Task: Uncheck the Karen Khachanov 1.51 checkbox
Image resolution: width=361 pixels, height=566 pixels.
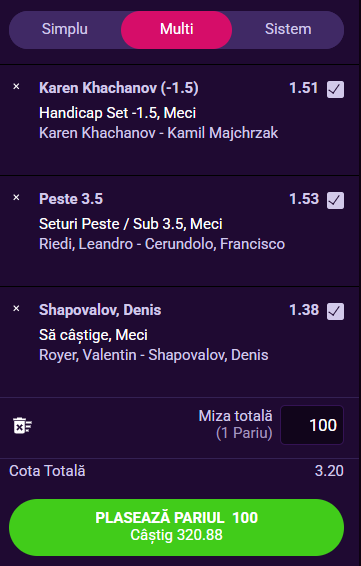Action: tap(335, 90)
